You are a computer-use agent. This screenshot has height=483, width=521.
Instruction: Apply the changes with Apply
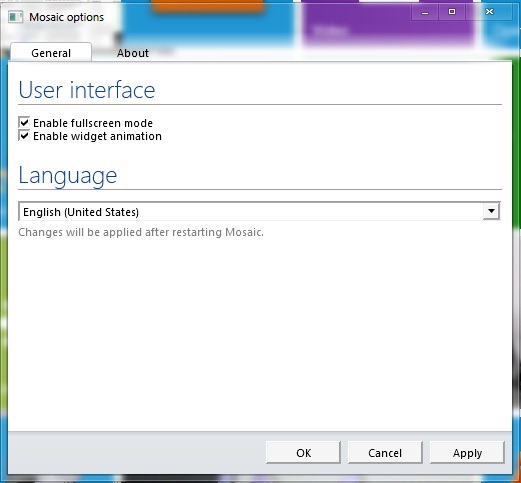coord(467,453)
